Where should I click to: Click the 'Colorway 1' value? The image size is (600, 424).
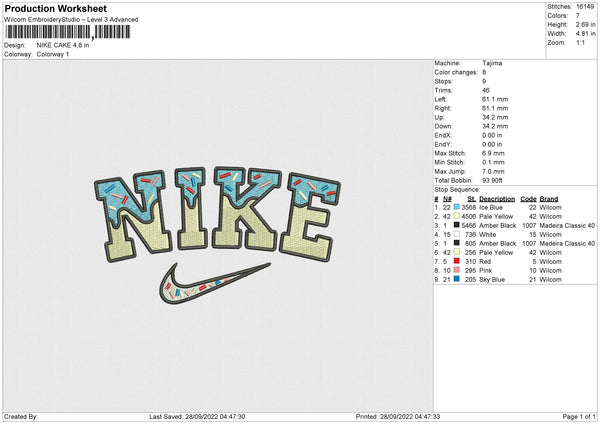click(x=53, y=54)
